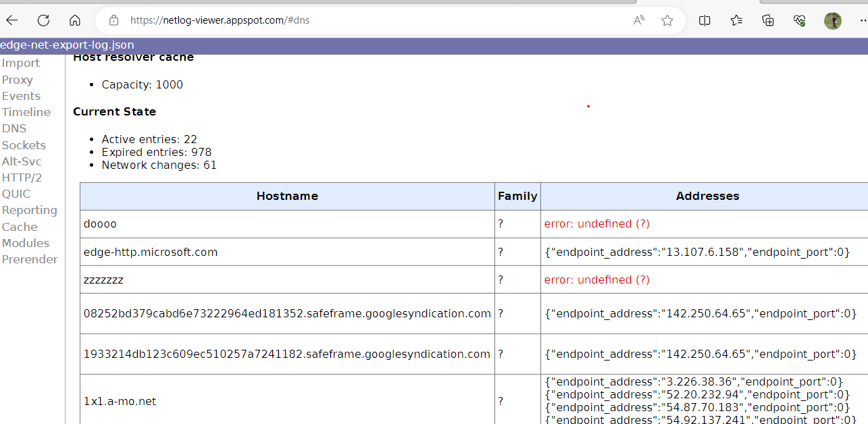Viewport: 868px width, 424px height.
Task: Select the zzzzzzz hostname cell
Action: click(287, 280)
